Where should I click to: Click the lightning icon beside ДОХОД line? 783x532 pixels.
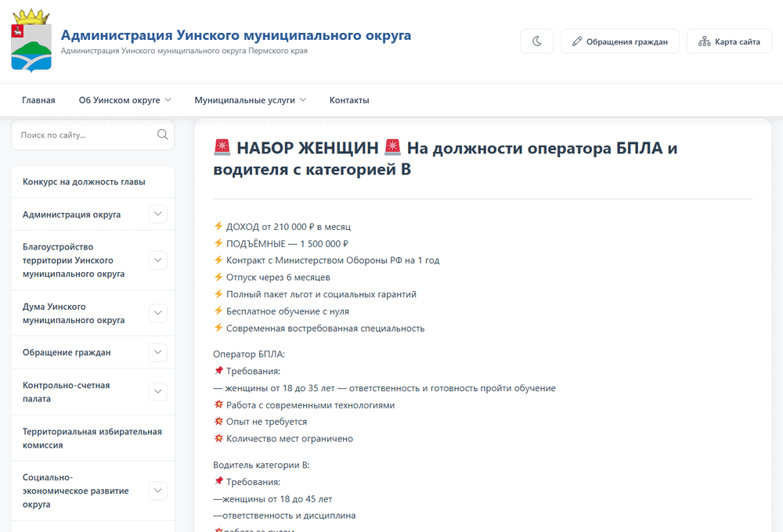pyautogui.click(x=218, y=226)
